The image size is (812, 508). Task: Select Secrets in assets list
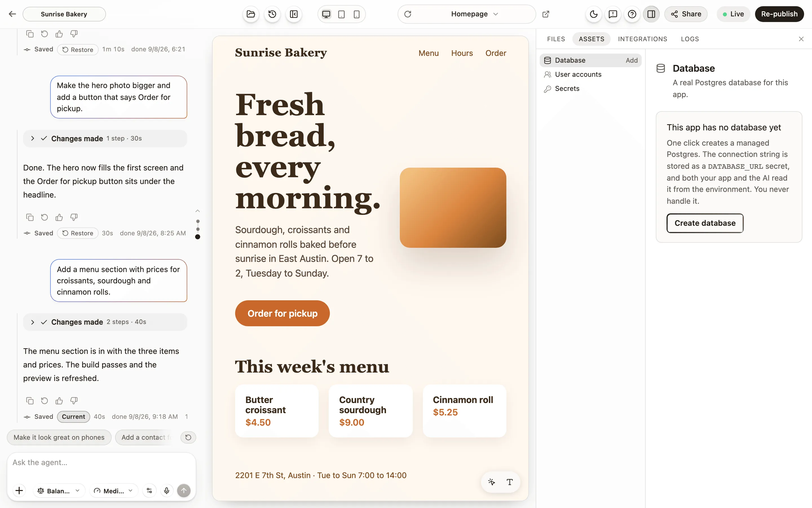[591, 89]
